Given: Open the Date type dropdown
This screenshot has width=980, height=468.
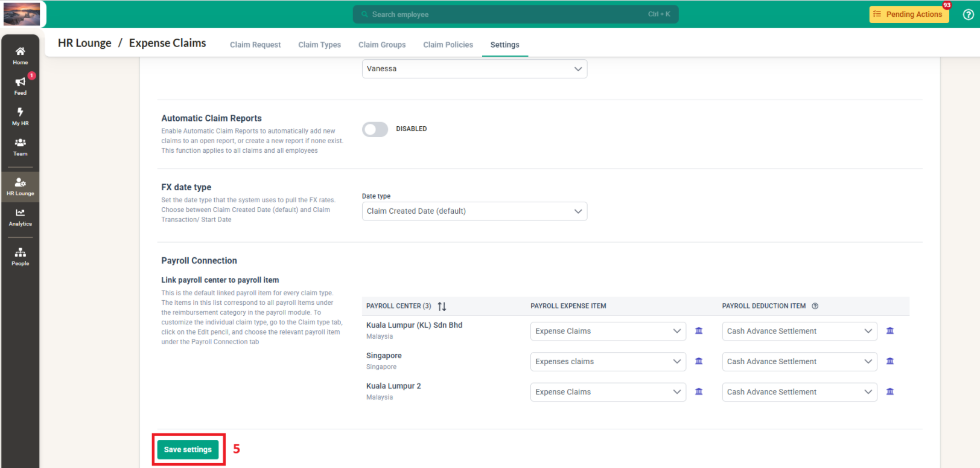Looking at the screenshot, I should pos(474,211).
